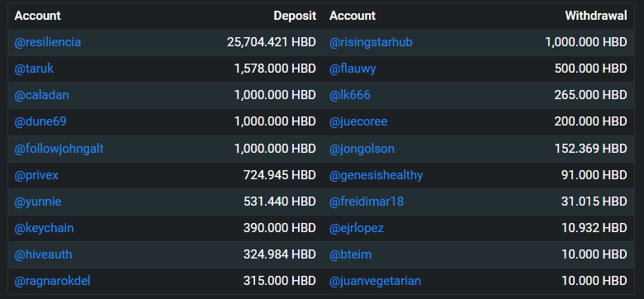Open the @dune69 account link
The image size is (644, 299).
[40, 121]
